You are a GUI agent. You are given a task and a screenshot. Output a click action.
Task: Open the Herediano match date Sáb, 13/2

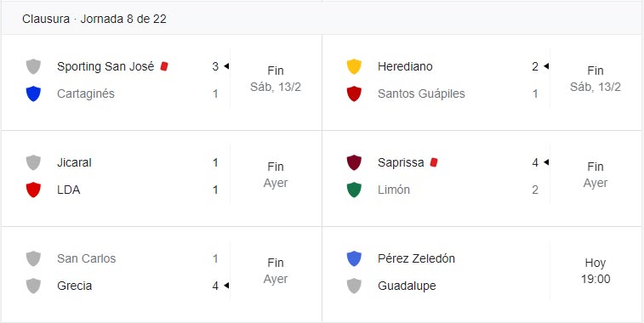[596, 87]
